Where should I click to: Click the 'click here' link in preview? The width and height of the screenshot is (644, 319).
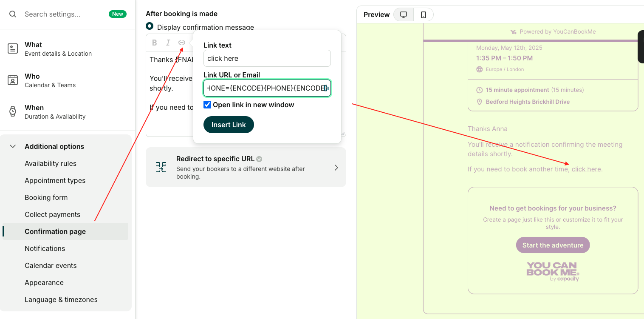[586, 169]
